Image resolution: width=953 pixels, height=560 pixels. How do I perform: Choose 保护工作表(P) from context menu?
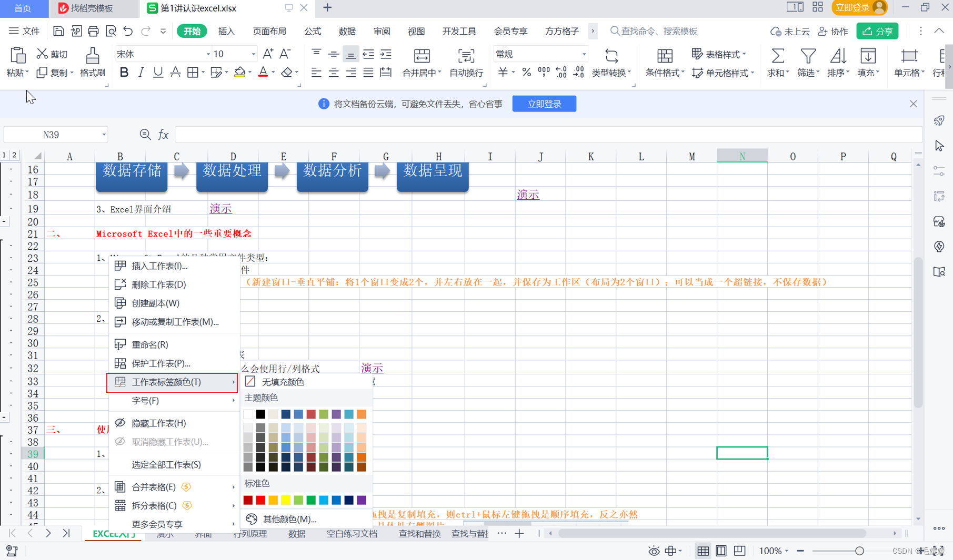point(173,363)
